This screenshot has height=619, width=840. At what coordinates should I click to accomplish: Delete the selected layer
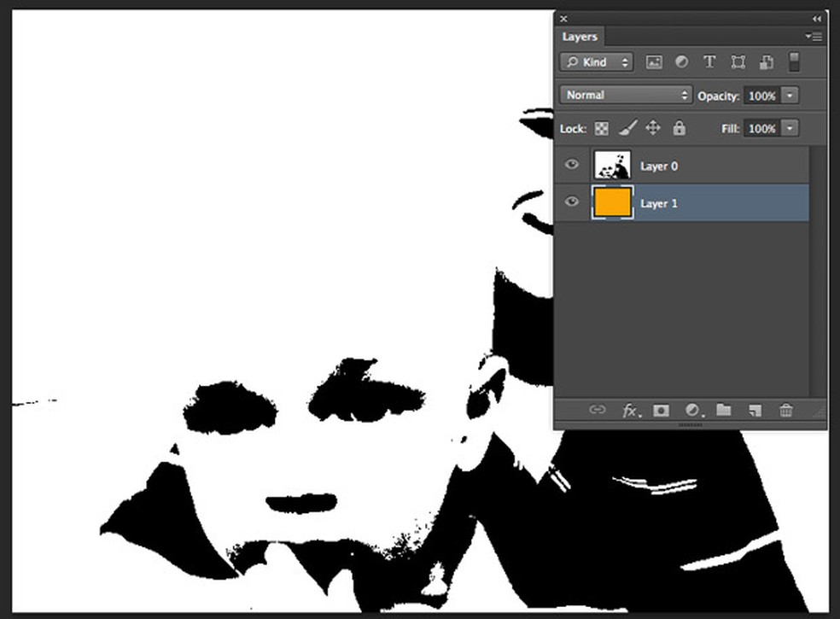click(785, 411)
